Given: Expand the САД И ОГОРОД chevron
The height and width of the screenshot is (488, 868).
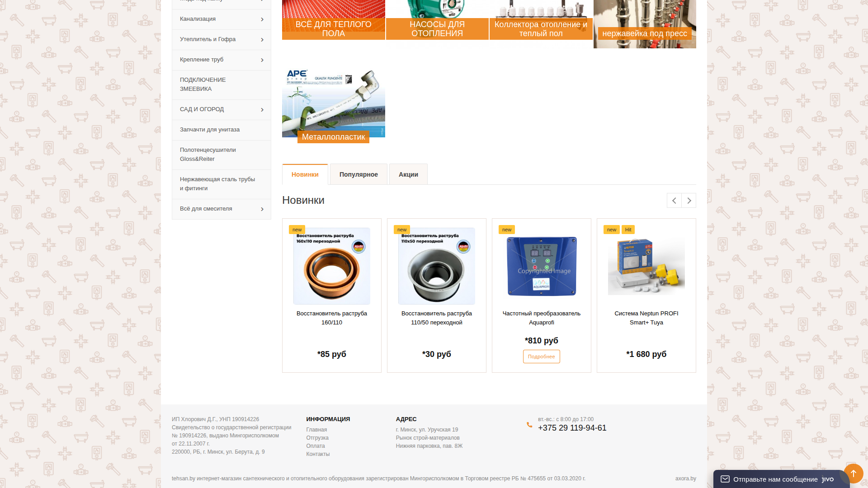Looking at the screenshot, I should [x=262, y=110].
